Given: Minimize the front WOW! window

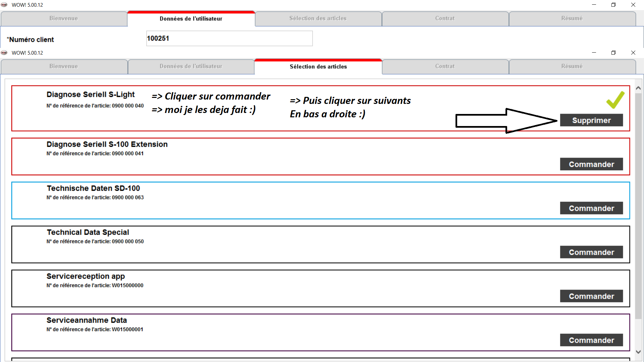Looking at the screenshot, I should pyautogui.click(x=594, y=53).
